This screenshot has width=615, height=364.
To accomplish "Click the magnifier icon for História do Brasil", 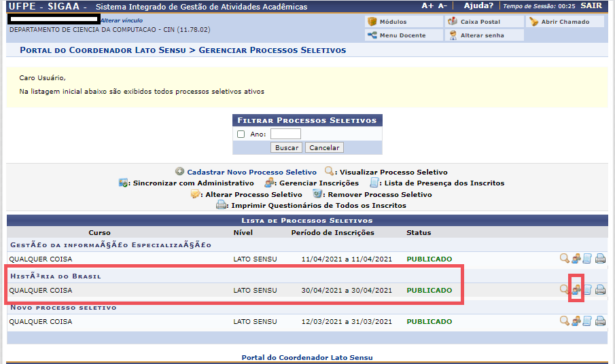I will click(x=564, y=290).
